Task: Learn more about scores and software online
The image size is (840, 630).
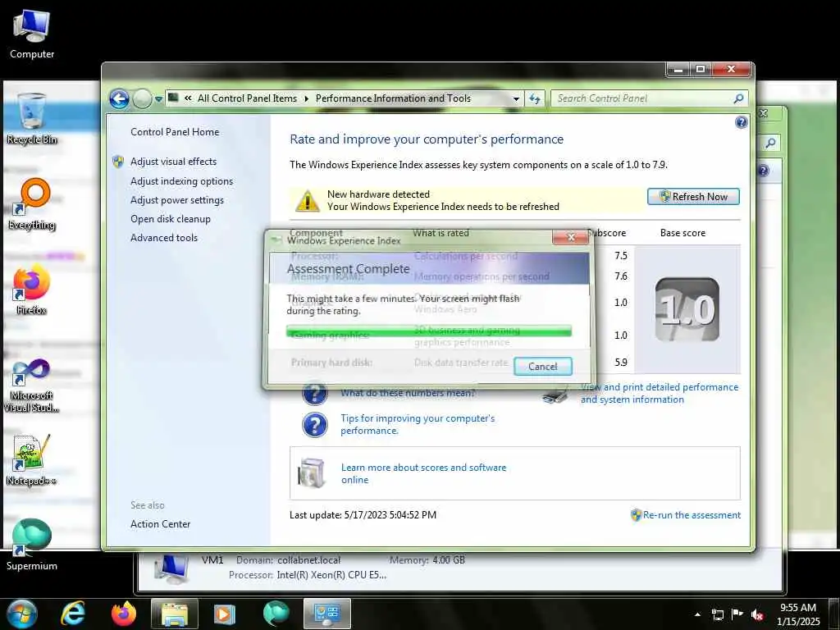Action: 424,473
